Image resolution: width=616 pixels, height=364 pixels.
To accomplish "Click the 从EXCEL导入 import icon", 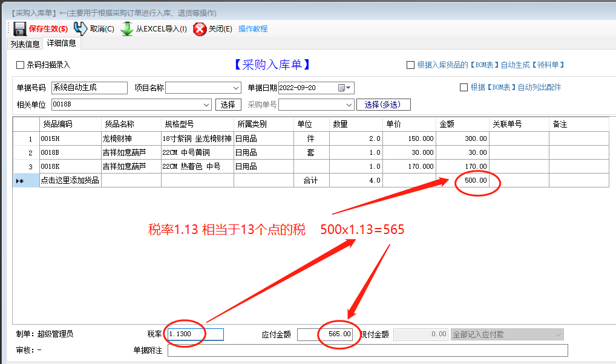I will coord(127,28).
